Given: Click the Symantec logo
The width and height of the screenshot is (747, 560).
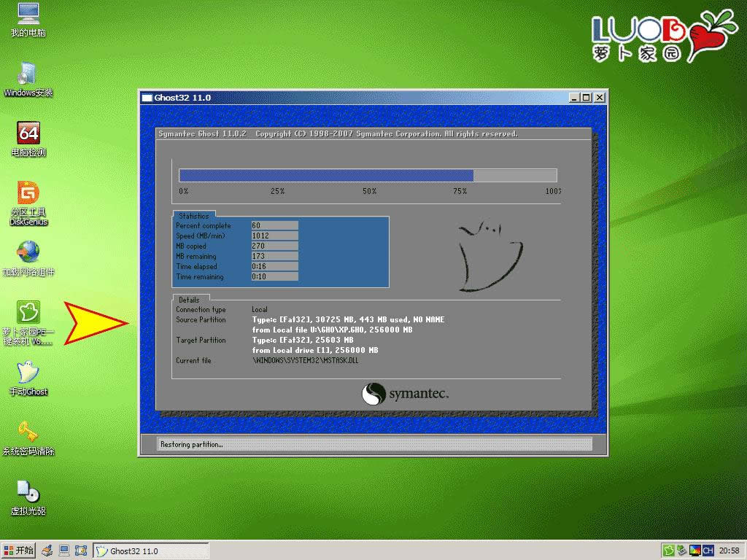Looking at the screenshot, I should [x=405, y=394].
